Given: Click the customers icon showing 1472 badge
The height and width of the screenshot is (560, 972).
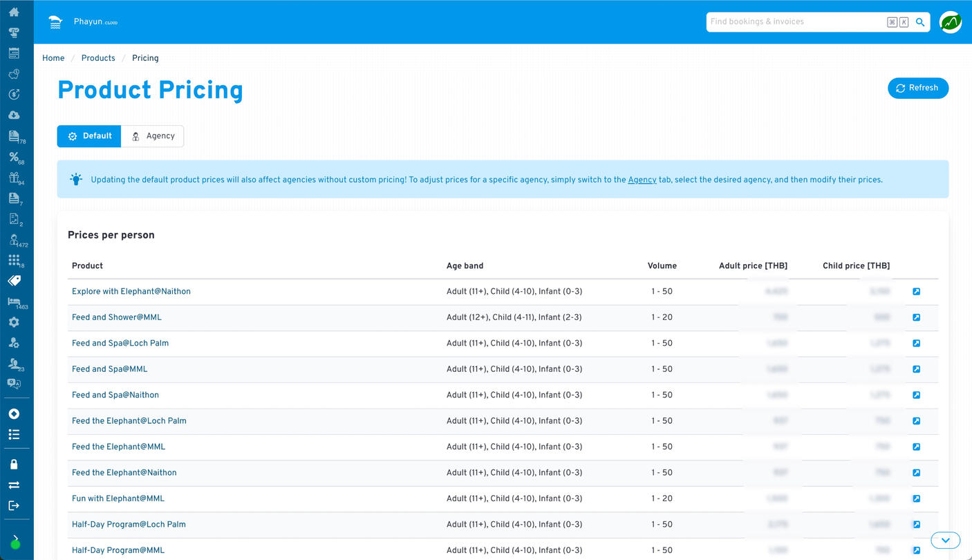Looking at the screenshot, I should [x=14, y=239].
